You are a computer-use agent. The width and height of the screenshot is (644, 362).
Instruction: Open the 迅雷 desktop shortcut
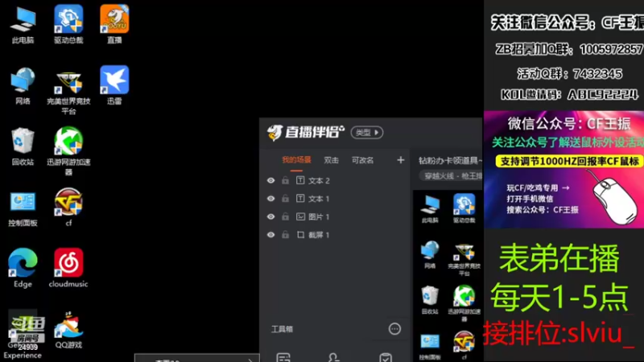pos(114,85)
